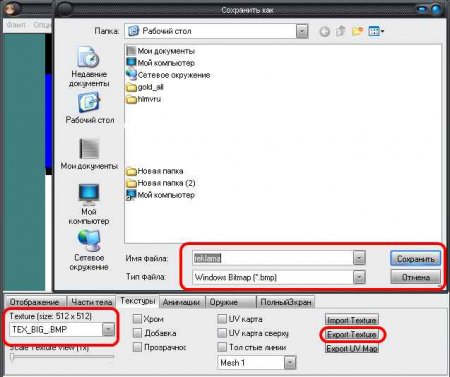This screenshot has height=377, width=450.
Task: Click the Отмена button
Action: coord(415,277)
